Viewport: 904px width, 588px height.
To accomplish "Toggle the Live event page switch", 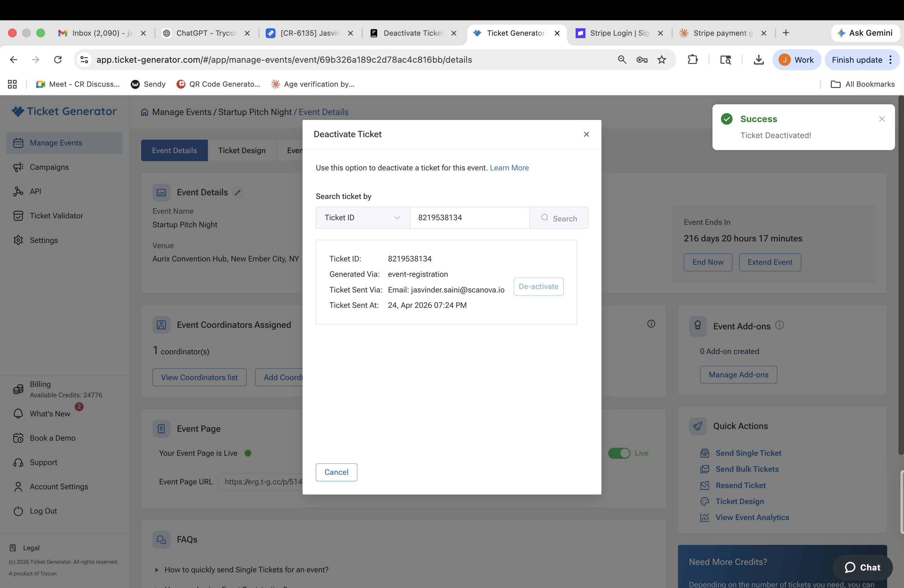I will (x=619, y=453).
